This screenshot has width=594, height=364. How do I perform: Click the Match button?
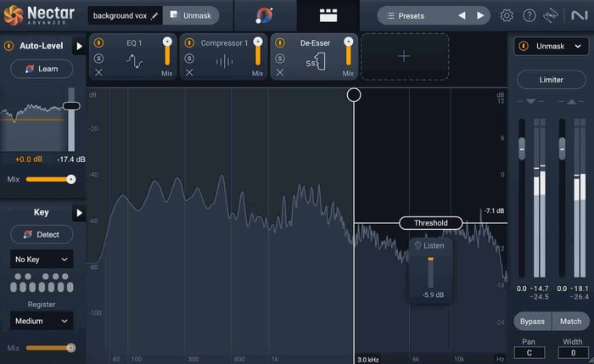tap(570, 322)
